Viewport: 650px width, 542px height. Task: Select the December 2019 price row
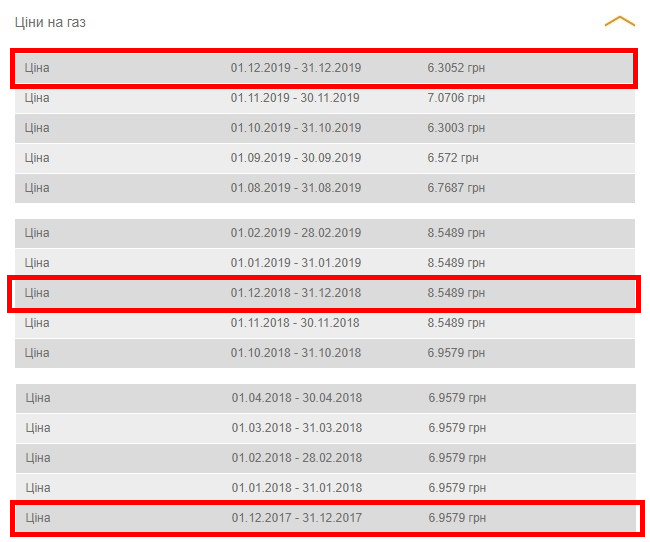coord(324,68)
